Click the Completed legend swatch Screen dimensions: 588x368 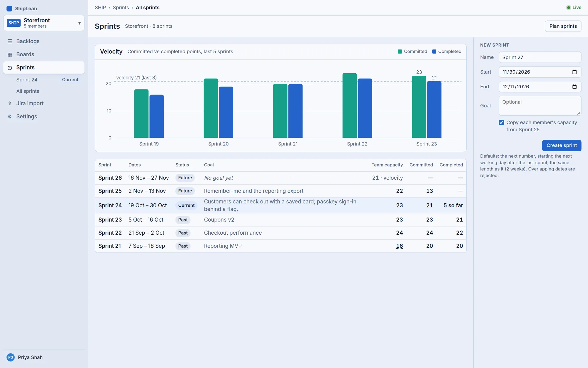pos(434,52)
